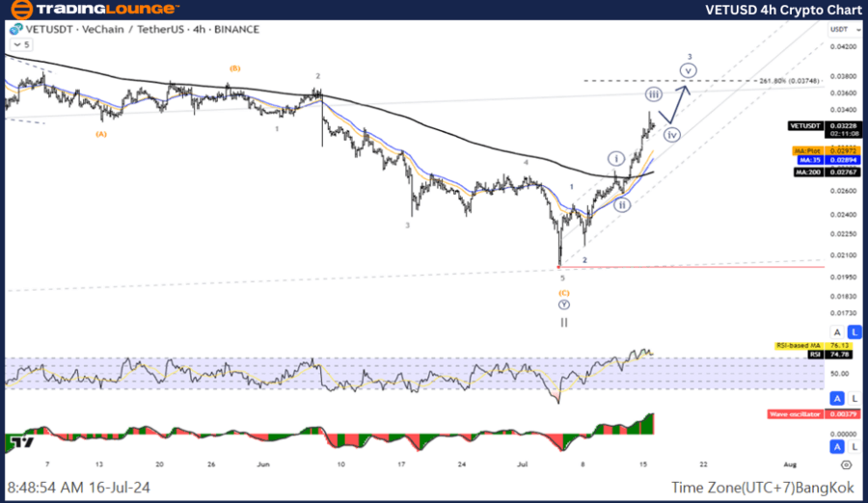Expand the collapsed indicators legend showing 5
This screenshot has height=503, width=868.
tap(21, 45)
